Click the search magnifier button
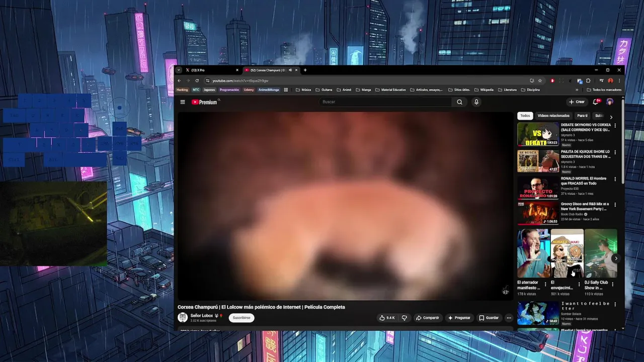 (x=459, y=102)
